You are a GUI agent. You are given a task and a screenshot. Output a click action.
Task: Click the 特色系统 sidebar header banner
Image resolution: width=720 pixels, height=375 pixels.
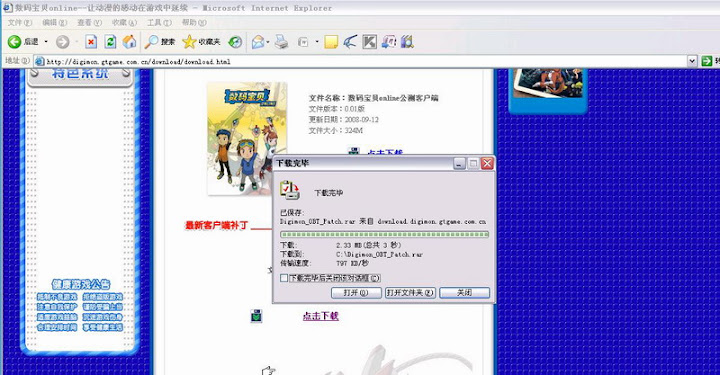[80, 76]
